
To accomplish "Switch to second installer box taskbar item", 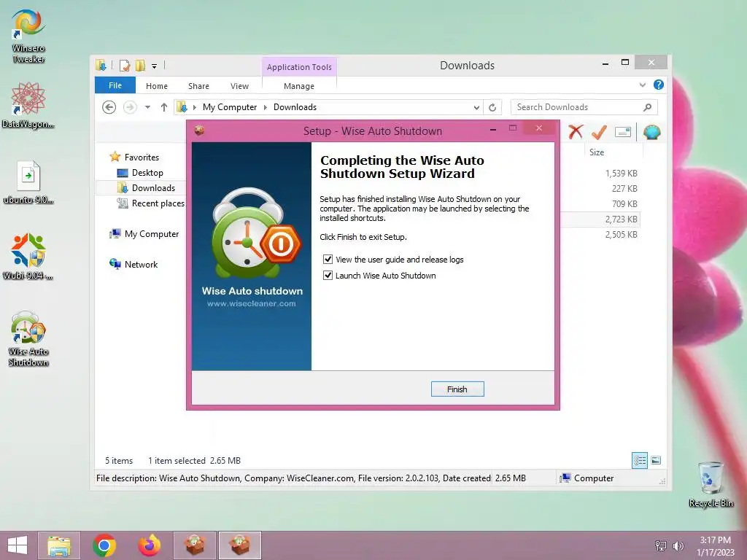I will 239,545.
